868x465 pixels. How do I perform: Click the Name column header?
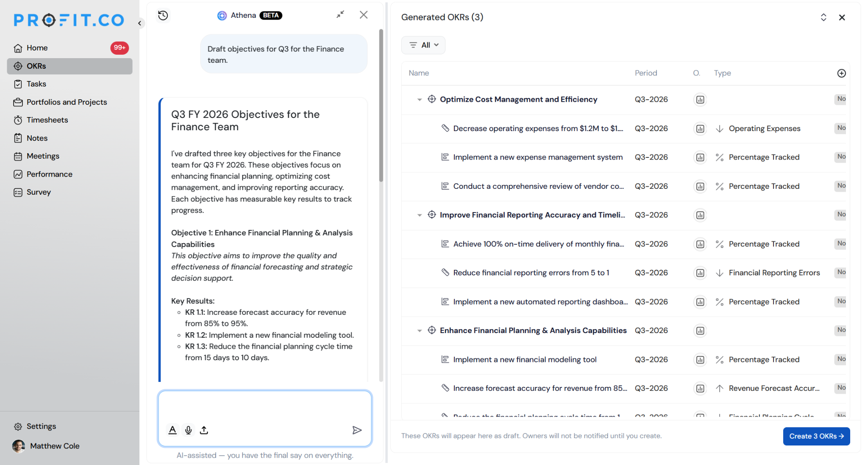coord(419,73)
